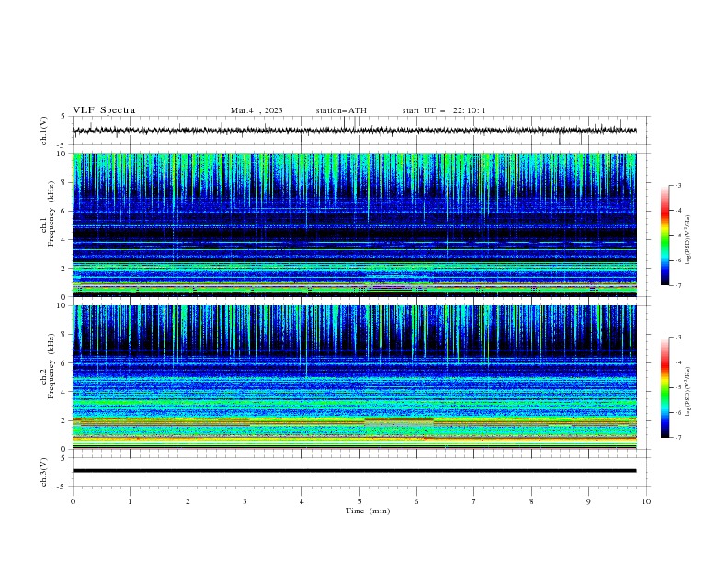Image resolution: width=728 pixels, height=563 pixels.
Task: Click the ch.2 colorbar log(PSD)(V²/Hz) label
Action: [688, 392]
